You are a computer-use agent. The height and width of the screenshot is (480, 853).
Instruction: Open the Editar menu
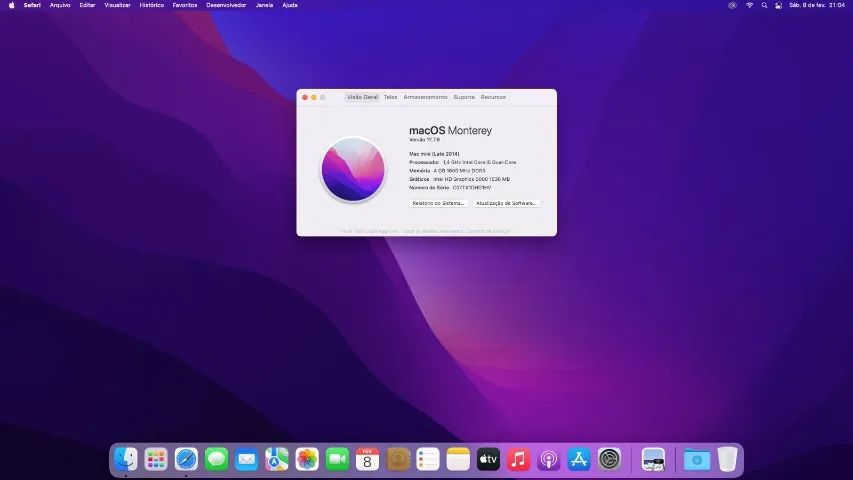[87, 5]
